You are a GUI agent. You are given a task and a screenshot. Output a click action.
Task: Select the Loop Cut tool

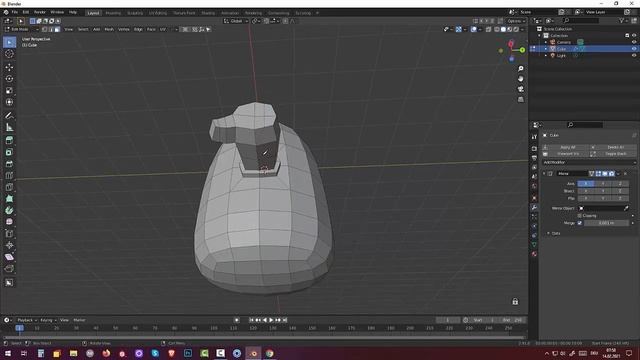9,176
